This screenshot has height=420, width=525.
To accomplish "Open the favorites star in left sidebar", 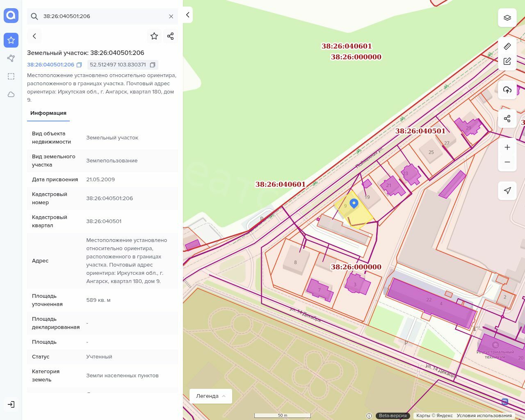I will coord(11,40).
